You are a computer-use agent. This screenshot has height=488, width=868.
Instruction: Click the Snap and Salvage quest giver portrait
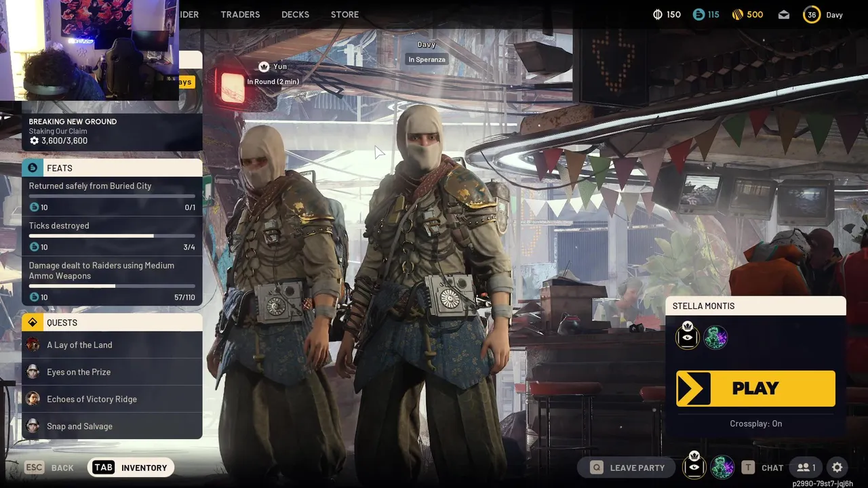(33, 426)
